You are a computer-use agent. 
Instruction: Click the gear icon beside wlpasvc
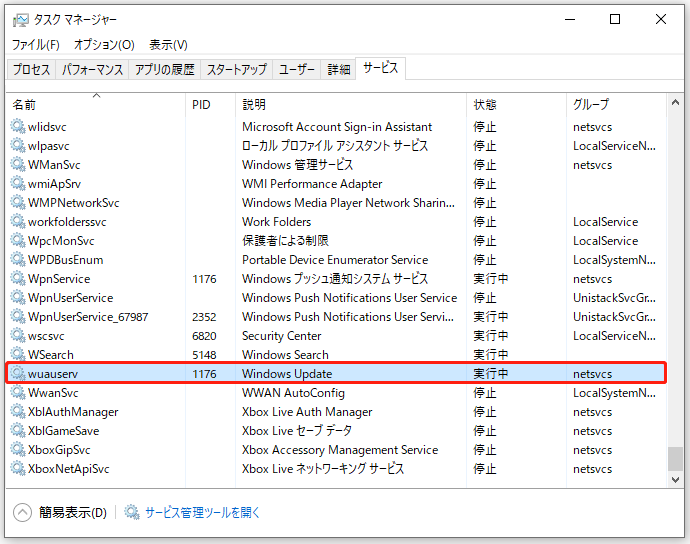18,145
